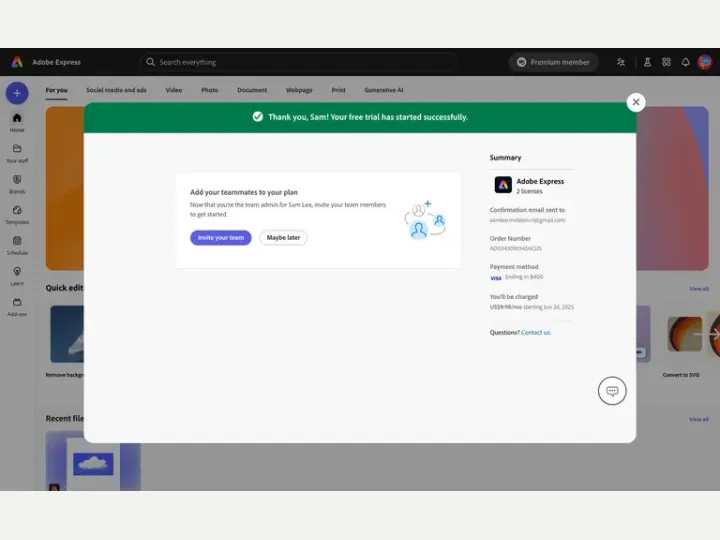
Task: Click the Adobe Express logo icon
Action: coord(17,62)
